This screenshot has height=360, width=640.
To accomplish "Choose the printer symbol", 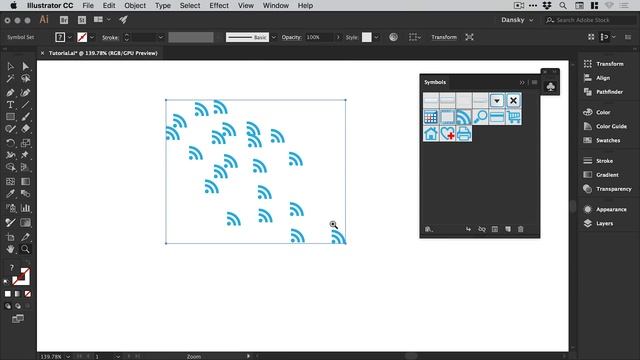I will coord(464,134).
